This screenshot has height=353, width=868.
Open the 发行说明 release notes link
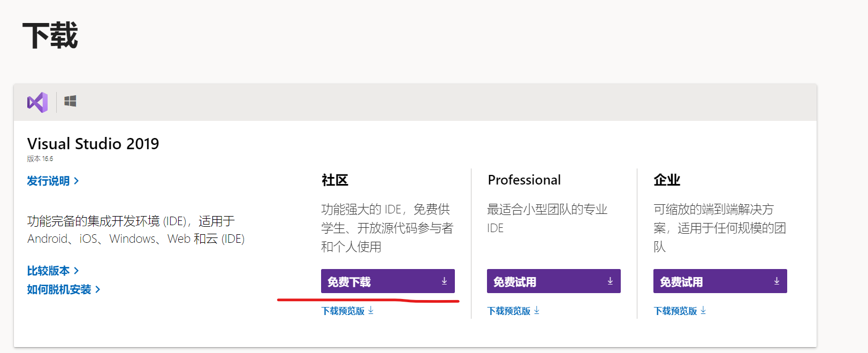pos(53,181)
